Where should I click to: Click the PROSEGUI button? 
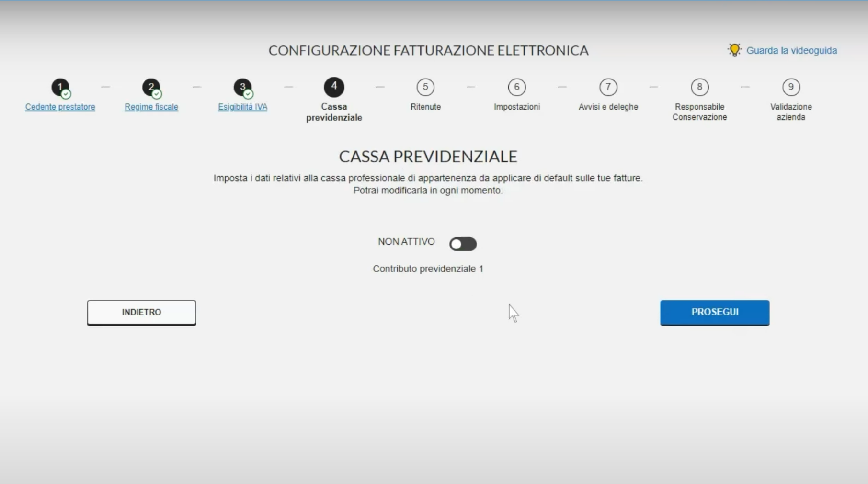(715, 313)
